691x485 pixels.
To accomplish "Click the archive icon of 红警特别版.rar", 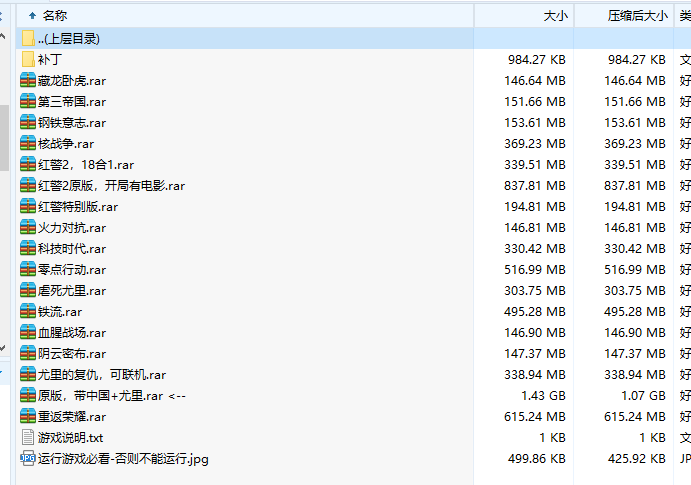I will 28,206.
